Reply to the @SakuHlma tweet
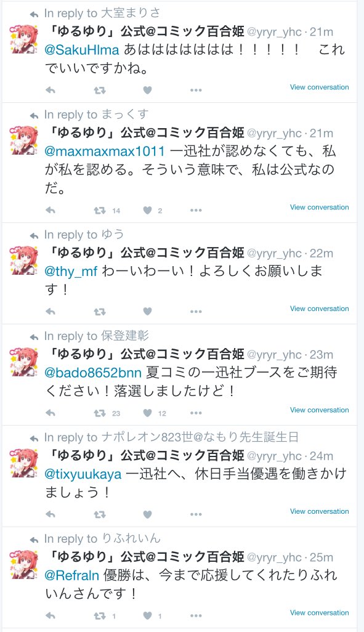The height and width of the screenshot is (632, 364). point(51,90)
